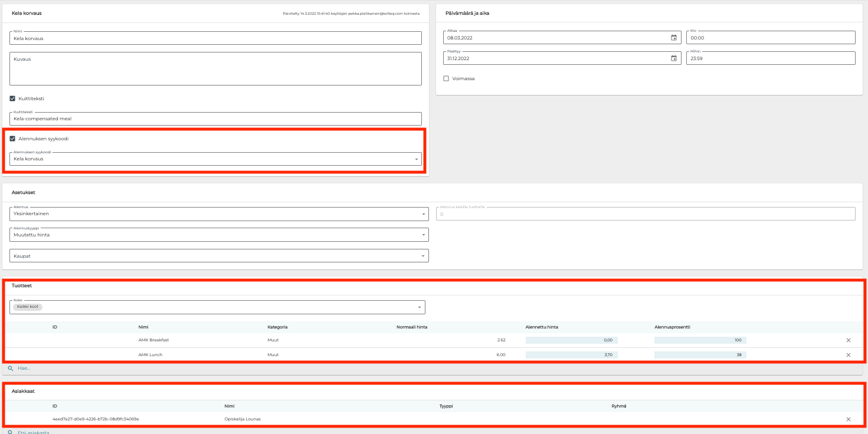Click the Nimi field containing Kela korvaus
Viewport: 868px width, 434px height.
(215, 38)
